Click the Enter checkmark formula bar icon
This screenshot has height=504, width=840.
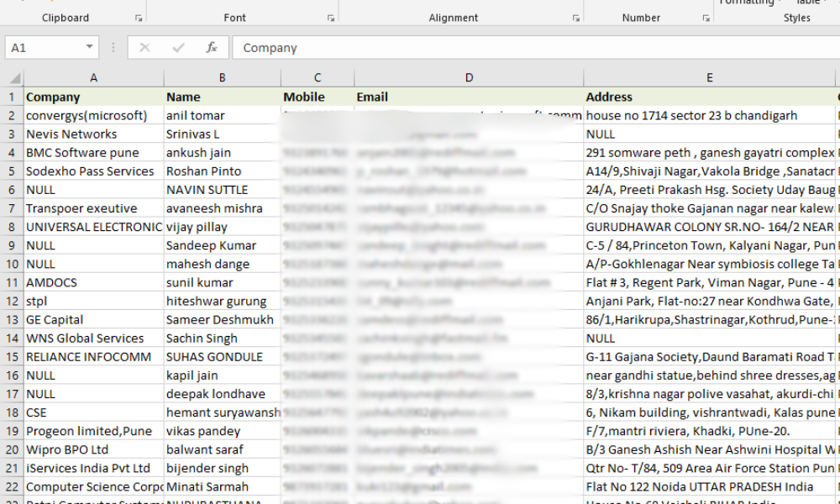[178, 48]
